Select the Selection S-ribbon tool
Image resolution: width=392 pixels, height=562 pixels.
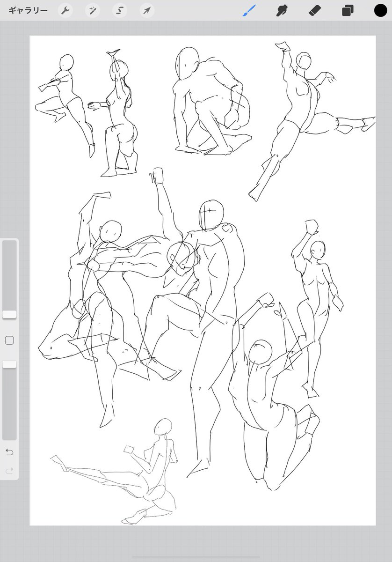pos(120,10)
